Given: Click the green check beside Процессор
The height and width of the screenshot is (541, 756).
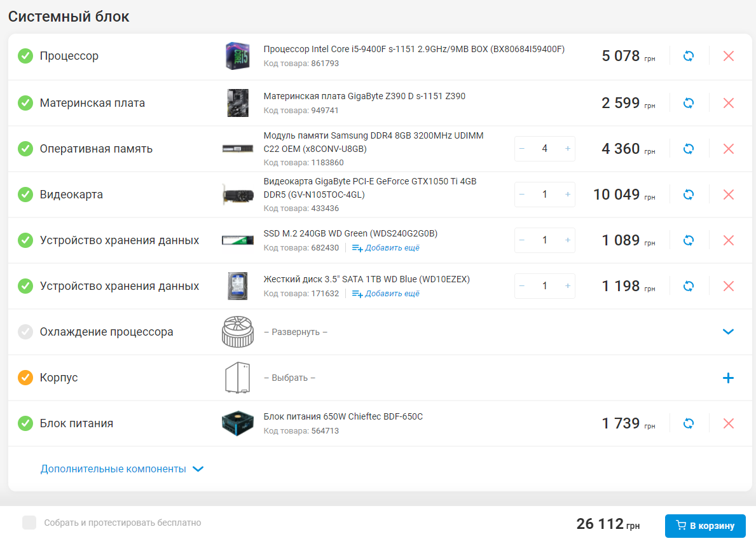Looking at the screenshot, I should click(x=25, y=56).
